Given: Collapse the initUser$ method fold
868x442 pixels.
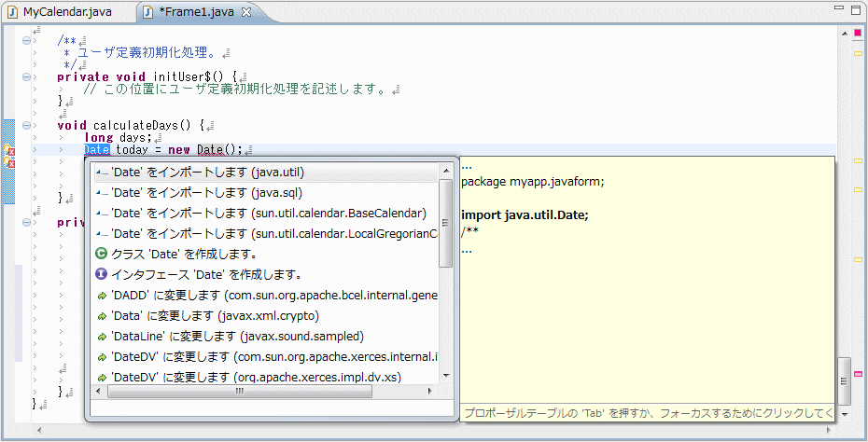Looking at the screenshot, I should pyautogui.click(x=25, y=76).
